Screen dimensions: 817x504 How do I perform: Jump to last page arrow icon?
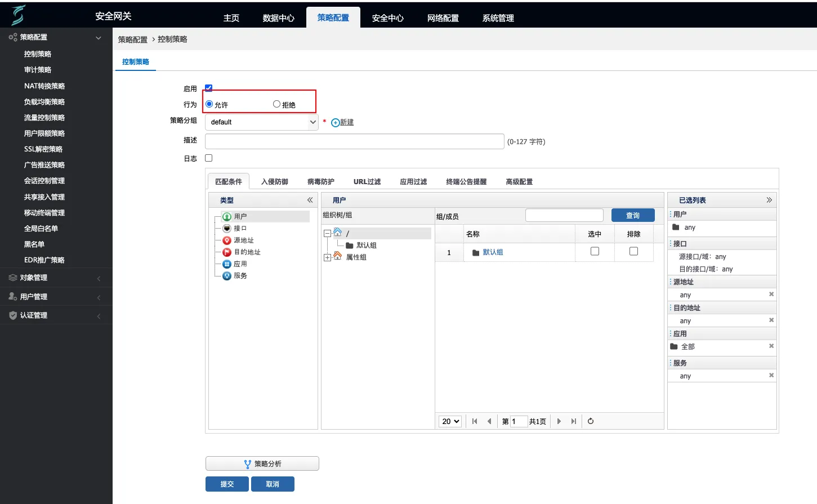(573, 421)
